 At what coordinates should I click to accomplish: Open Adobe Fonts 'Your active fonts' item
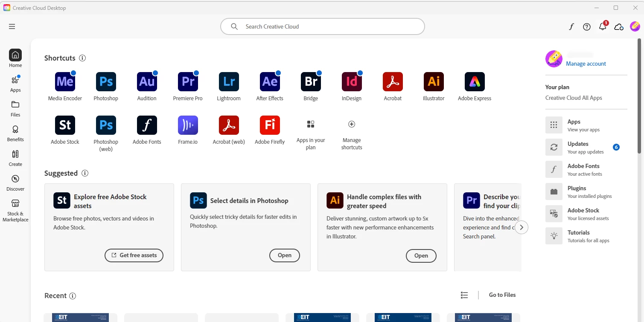coord(586,170)
